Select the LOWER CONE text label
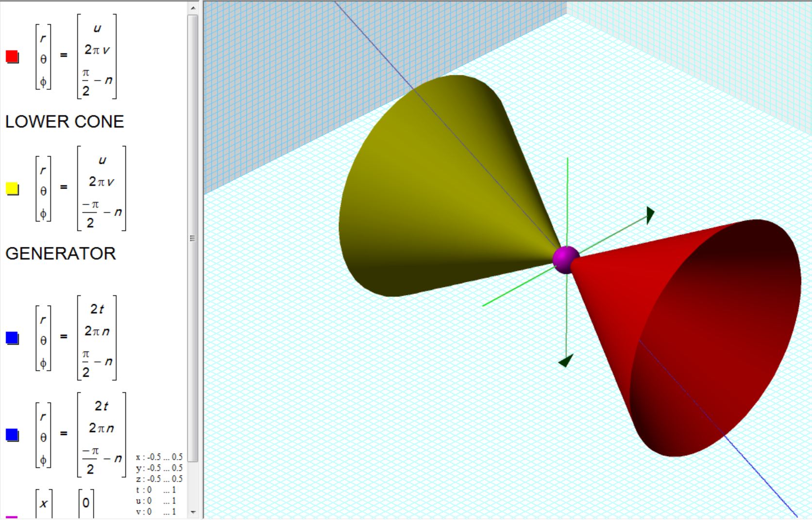 [x=65, y=121]
